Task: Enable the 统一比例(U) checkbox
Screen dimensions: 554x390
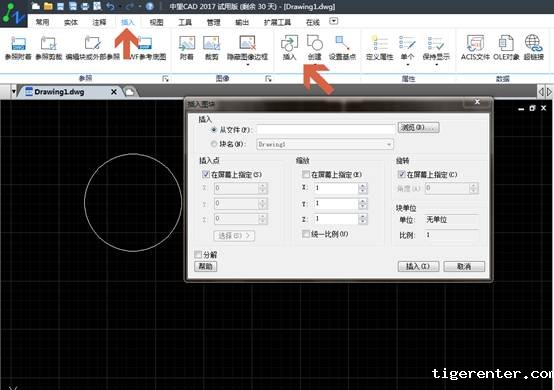Action: [x=306, y=234]
